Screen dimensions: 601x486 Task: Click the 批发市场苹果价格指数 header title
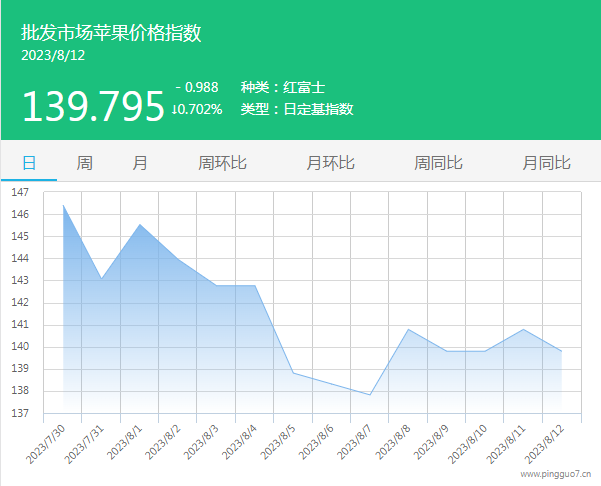tap(112, 33)
